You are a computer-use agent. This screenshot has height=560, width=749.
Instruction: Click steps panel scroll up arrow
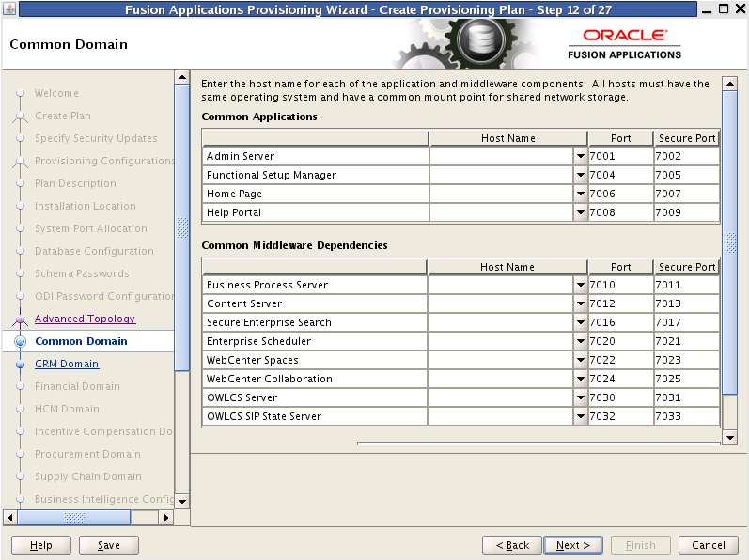click(182, 77)
